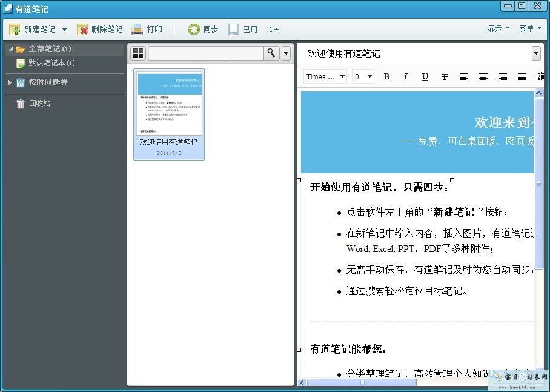Center align text
This screenshot has height=392, width=550.
click(483, 76)
